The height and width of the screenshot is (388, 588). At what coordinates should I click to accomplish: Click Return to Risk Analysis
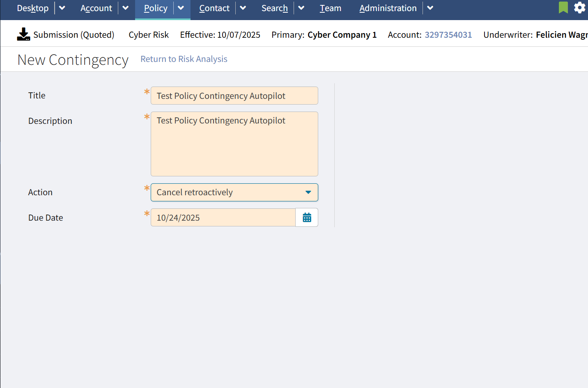pyautogui.click(x=184, y=59)
